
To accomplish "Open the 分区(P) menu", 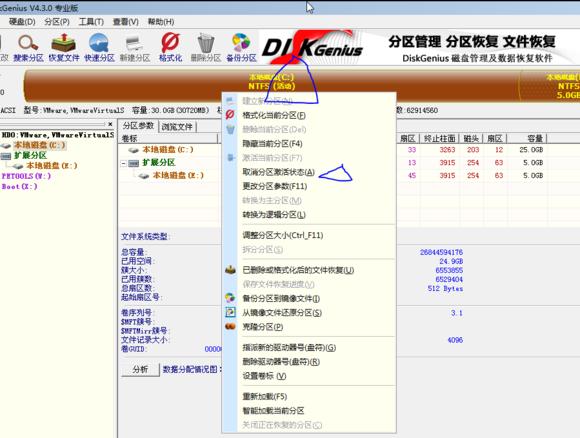I will coord(57,22).
